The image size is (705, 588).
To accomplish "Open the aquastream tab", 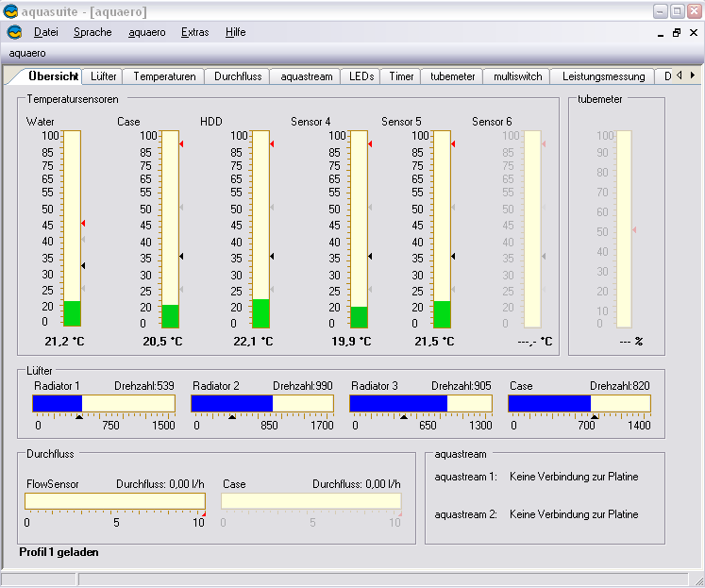I will pyautogui.click(x=306, y=76).
